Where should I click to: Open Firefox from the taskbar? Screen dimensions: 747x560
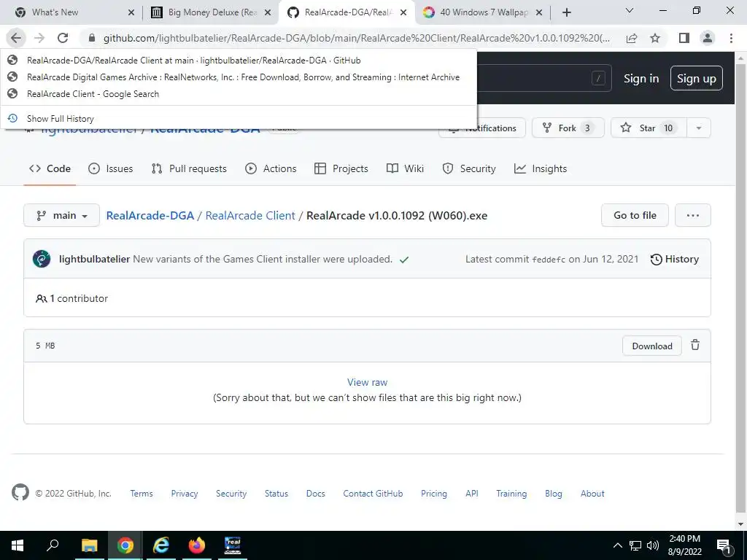click(x=197, y=545)
